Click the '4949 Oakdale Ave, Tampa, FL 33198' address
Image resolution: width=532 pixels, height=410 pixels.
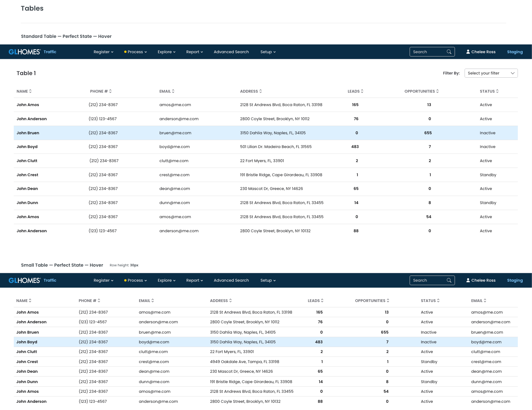pyautogui.click(x=244, y=362)
